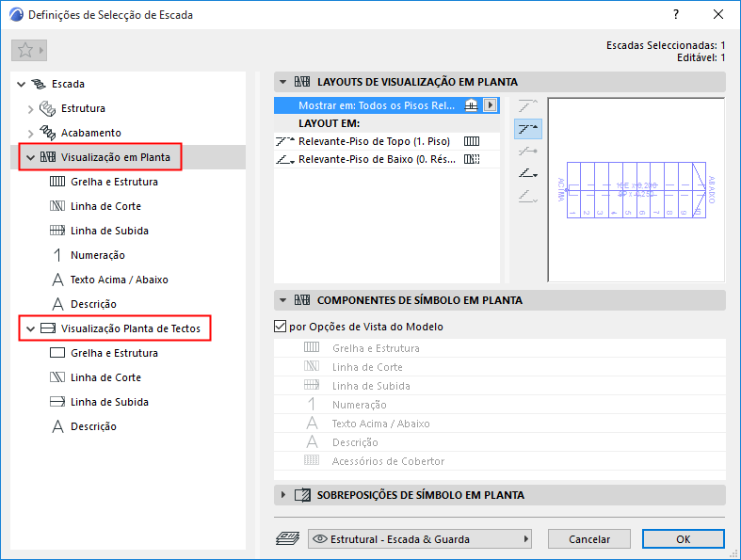Screen dimensions: 741x560
Task: Expand the Estrutura tree node
Action: pyautogui.click(x=31, y=109)
